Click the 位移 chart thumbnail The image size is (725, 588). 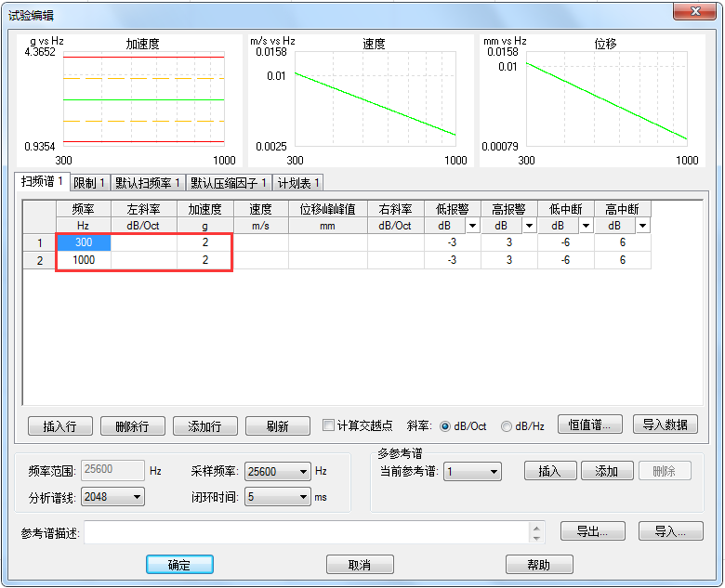click(592, 100)
